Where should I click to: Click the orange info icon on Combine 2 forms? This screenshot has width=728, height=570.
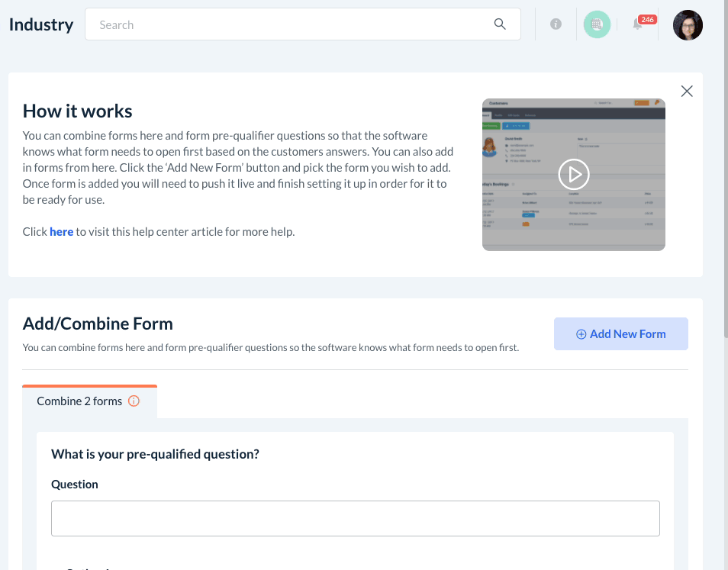coord(134,401)
